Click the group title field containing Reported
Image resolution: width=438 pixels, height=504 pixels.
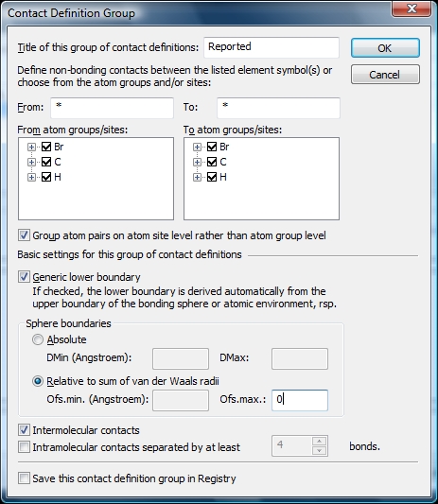pyautogui.click(x=272, y=47)
